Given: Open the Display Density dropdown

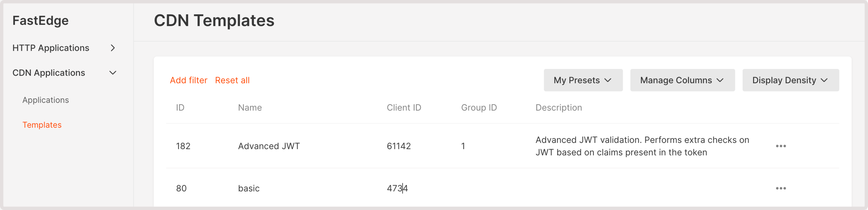Looking at the screenshot, I should 790,80.
